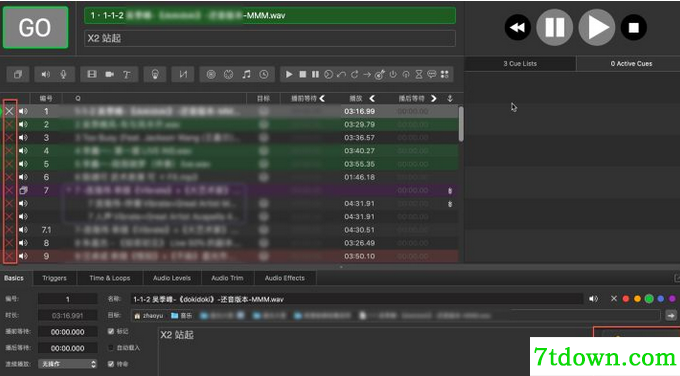Add a Reset cue from toolbar
The image size is (680, 376).
coord(341,75)
